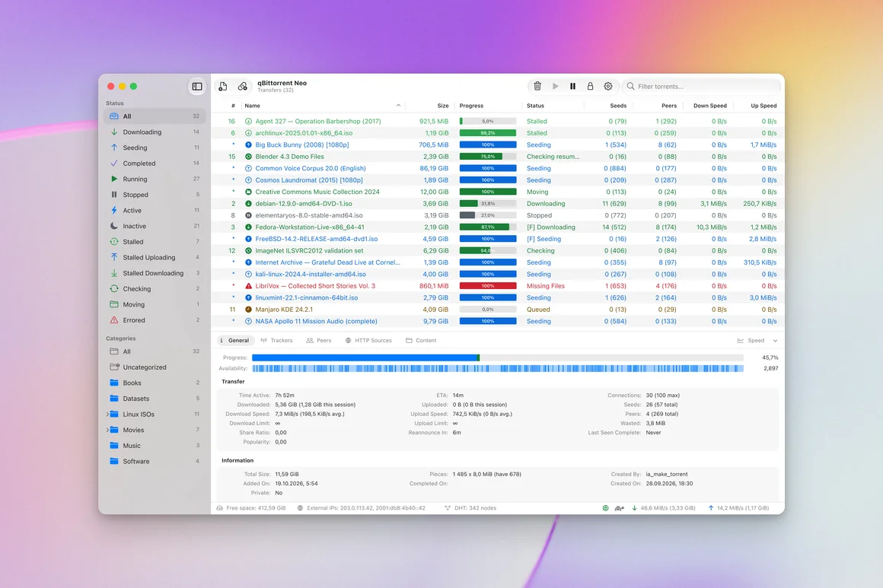Open the Speed graph dropdown

[757, 341]
